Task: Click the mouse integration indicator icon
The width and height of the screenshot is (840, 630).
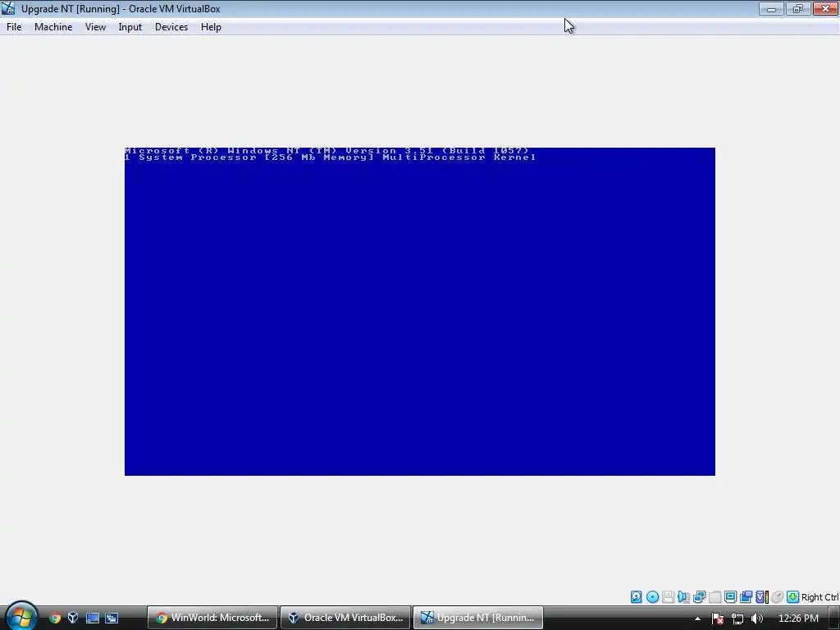Action: (x=778, y=597)
